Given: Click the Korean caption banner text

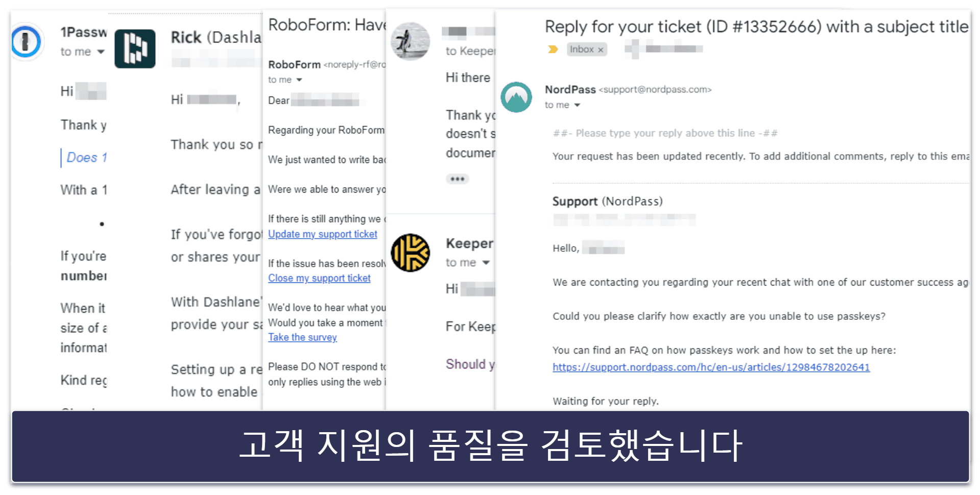Looking at the screenshot, I should 490,446.
